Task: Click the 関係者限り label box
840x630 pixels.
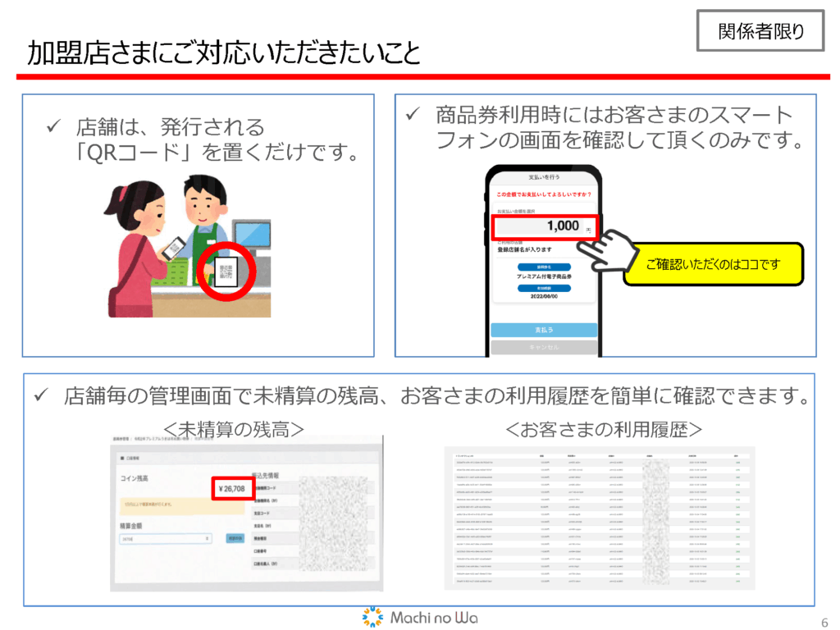Action: [760, 32]
